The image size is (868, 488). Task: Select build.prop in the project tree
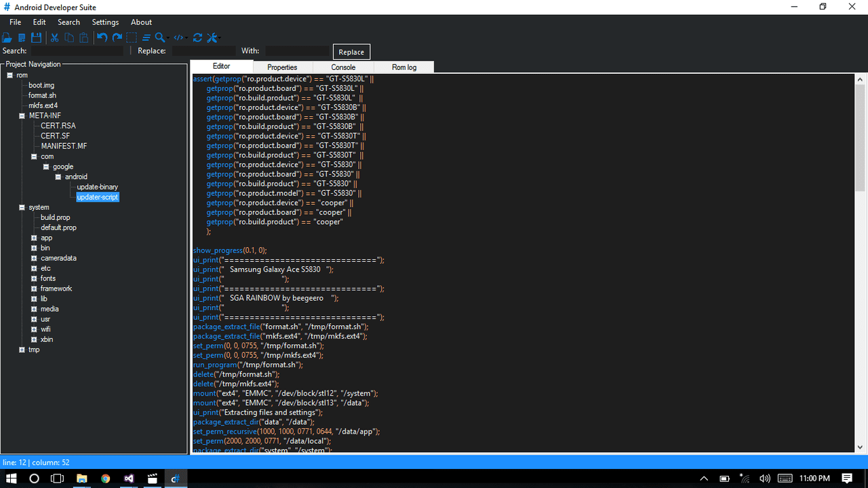pyautogui.click(x=56, y=218)
